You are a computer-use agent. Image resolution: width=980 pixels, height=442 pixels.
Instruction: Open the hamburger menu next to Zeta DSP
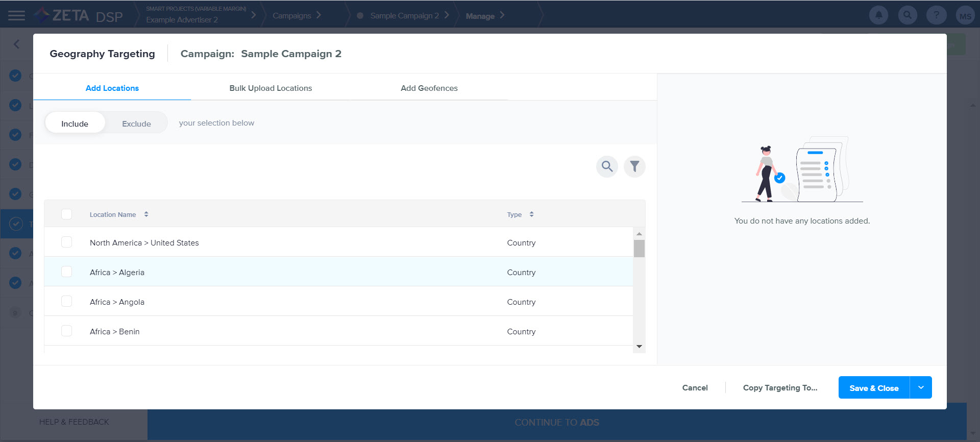point(16,15)
